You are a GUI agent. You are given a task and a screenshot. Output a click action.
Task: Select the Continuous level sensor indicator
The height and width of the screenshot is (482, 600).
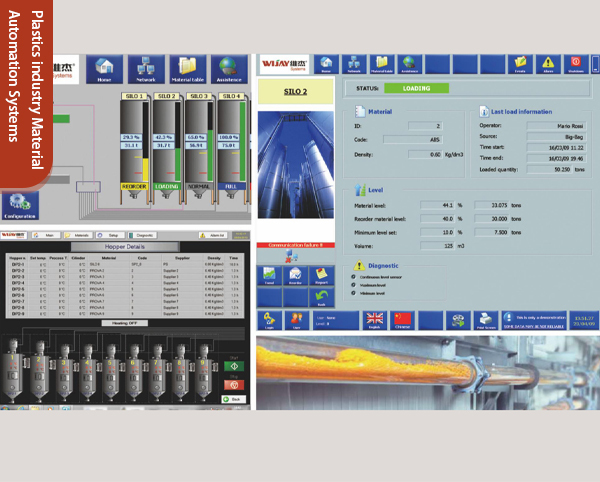click(x=353, y=277)
